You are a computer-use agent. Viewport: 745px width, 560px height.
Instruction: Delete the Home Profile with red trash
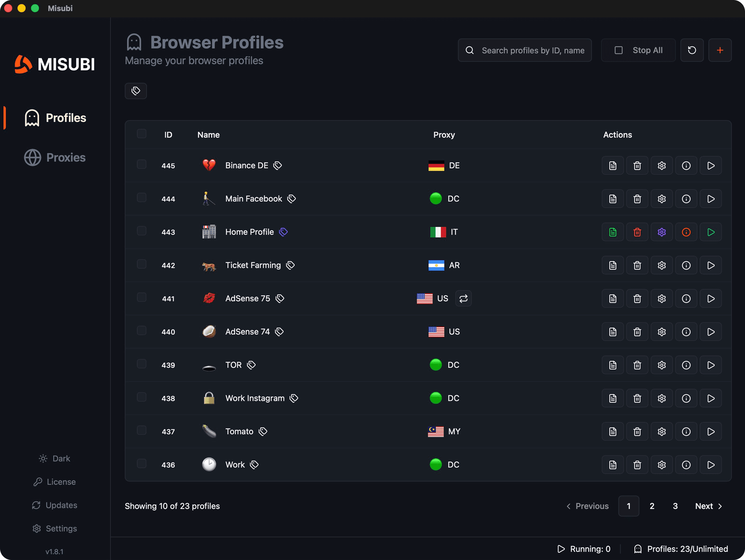(x=637, y=232)
